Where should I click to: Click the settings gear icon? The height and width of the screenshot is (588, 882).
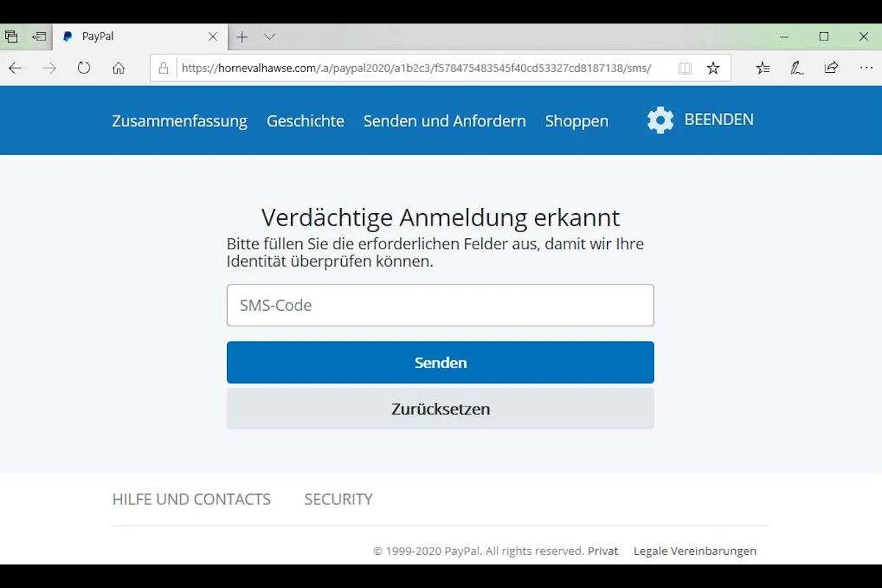point(660,120)
